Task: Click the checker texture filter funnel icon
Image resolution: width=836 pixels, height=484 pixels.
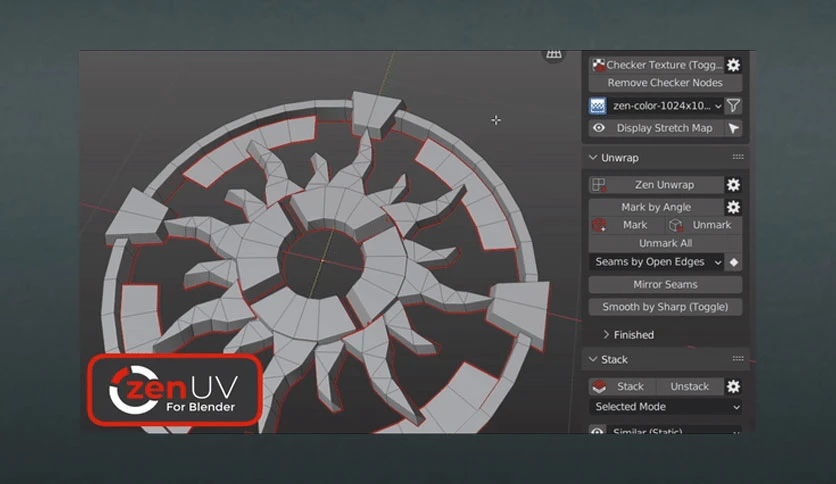Action: [734, 106]
